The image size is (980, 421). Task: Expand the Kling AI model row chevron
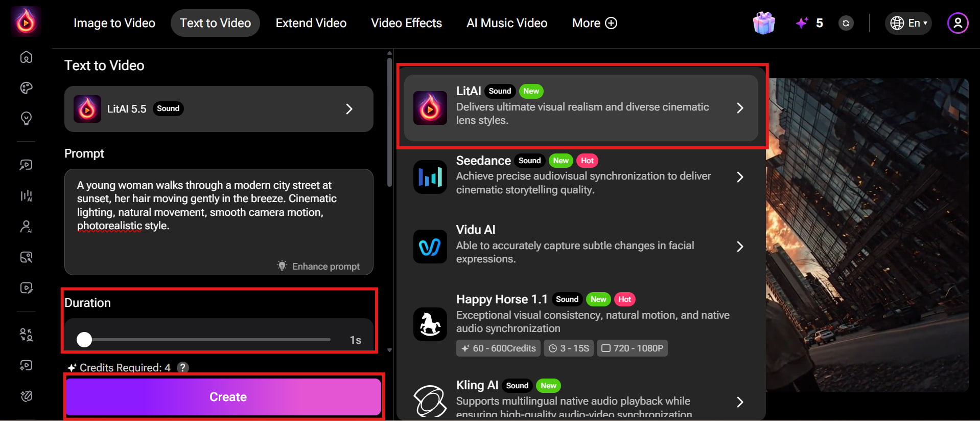pyautogui.click(x=739, y=402)
